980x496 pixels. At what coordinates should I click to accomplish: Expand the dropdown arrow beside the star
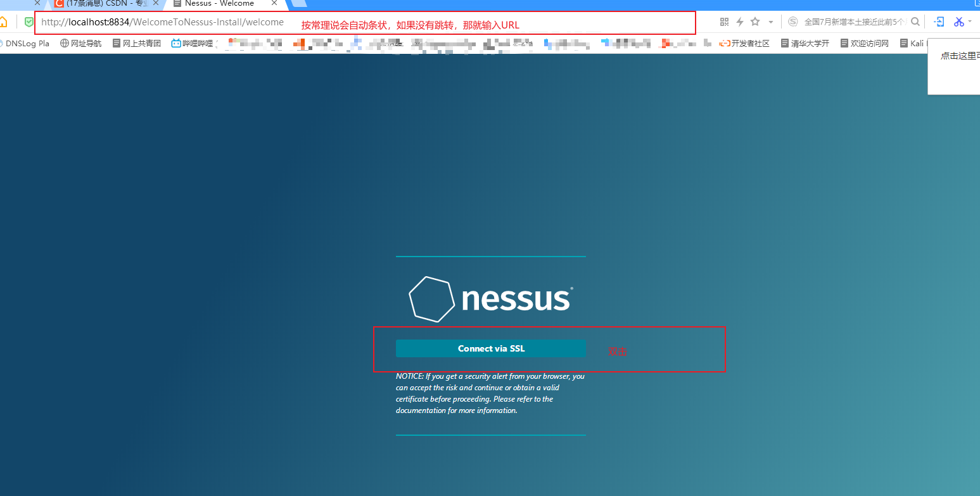pyautogui.click(x=770, y=22)
